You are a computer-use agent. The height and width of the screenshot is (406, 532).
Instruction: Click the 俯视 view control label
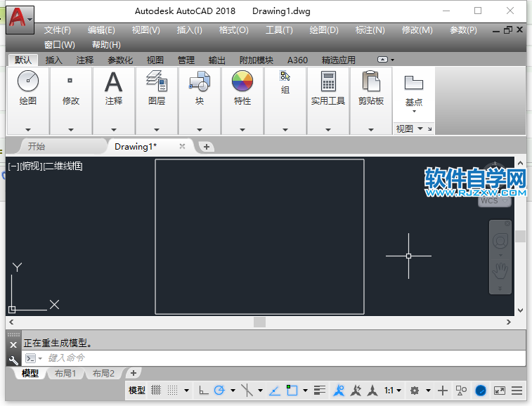point(31,166)
